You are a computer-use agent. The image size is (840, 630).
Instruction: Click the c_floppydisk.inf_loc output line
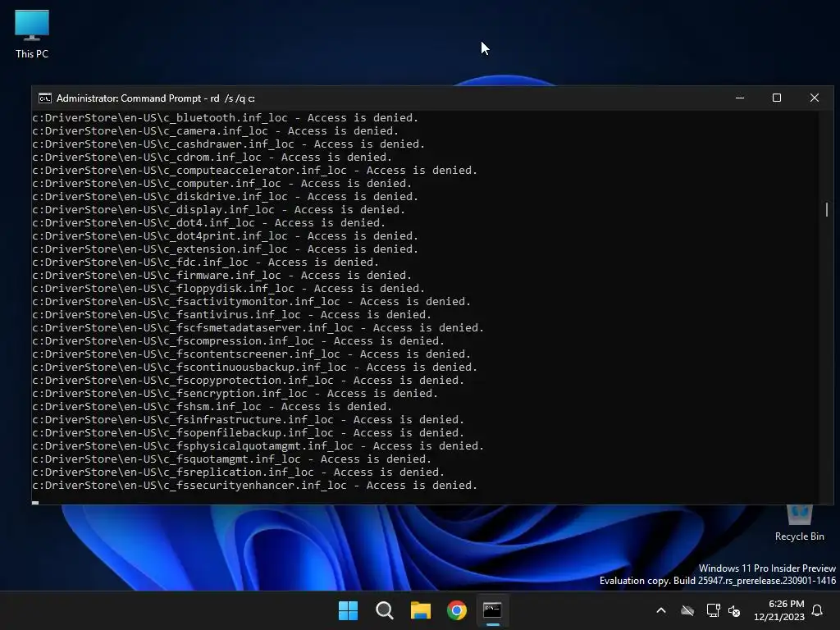pos(228,288)
